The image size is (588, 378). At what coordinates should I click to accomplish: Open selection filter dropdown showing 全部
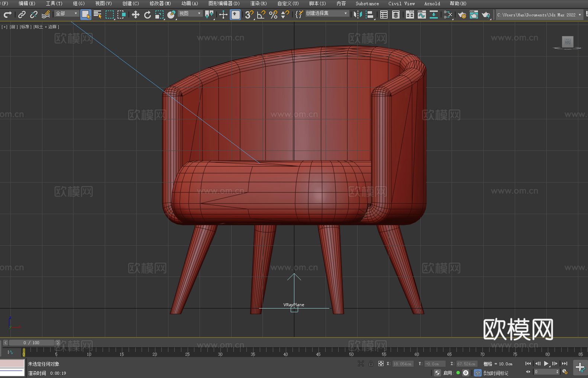pos(67,13)
